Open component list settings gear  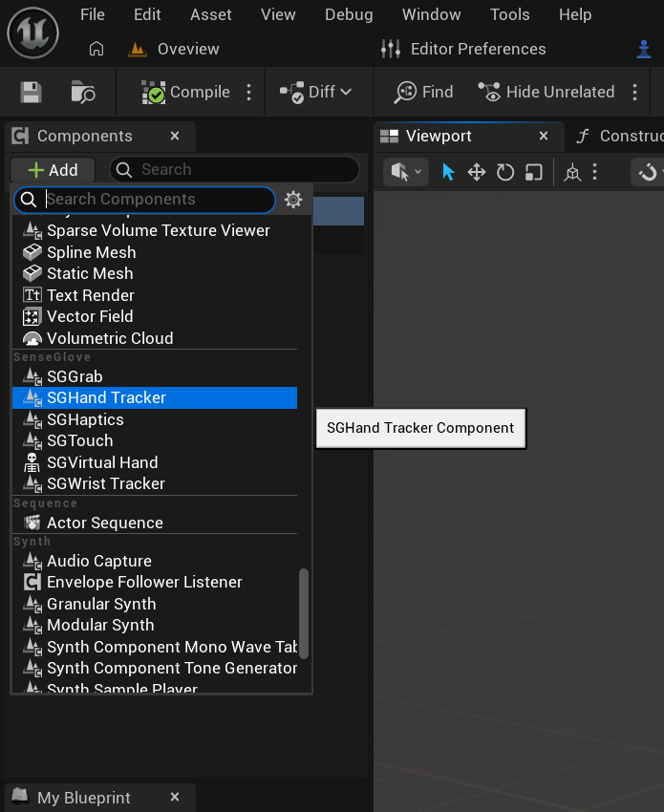tap(293, 200)
